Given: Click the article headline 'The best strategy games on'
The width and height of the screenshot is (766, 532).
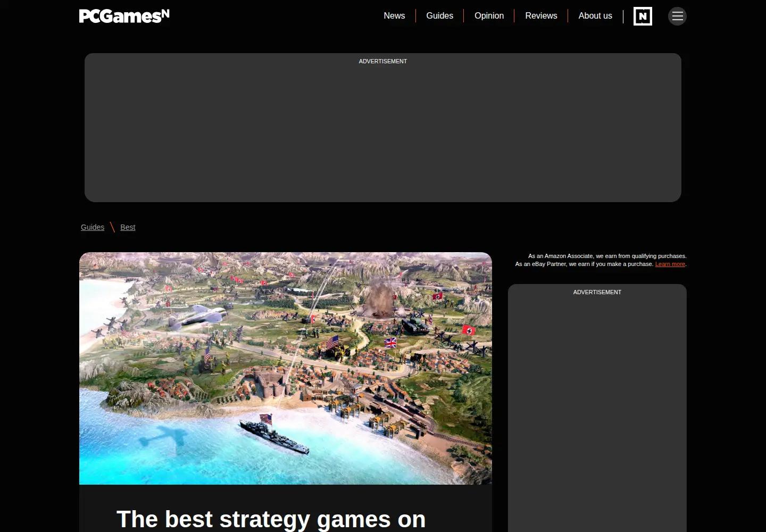Looking at the screenshot, I should click(271, 519).
